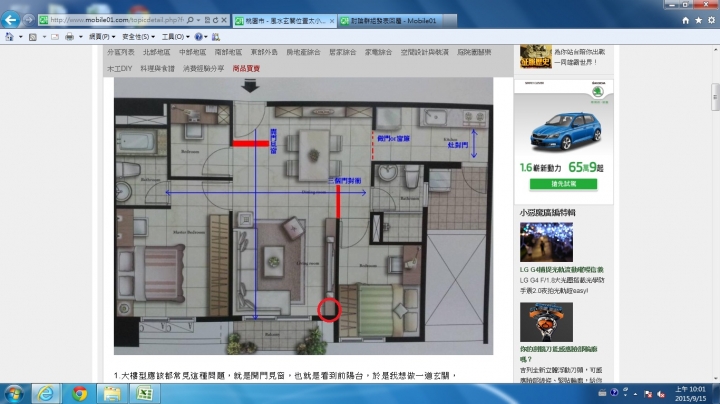Click the keyboard icon in system tray
Image resolution: width=720 pixels, height=404 pixels.
(602, 393)
